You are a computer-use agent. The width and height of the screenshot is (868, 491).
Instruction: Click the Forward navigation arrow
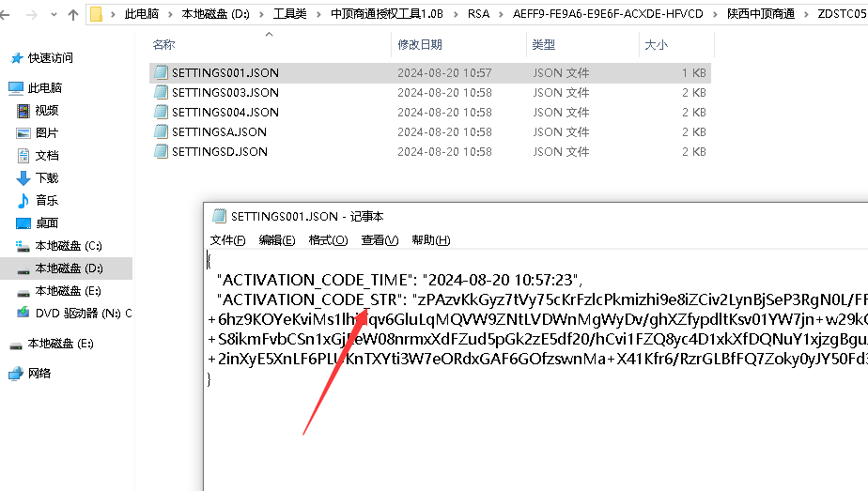coord(32,14)
